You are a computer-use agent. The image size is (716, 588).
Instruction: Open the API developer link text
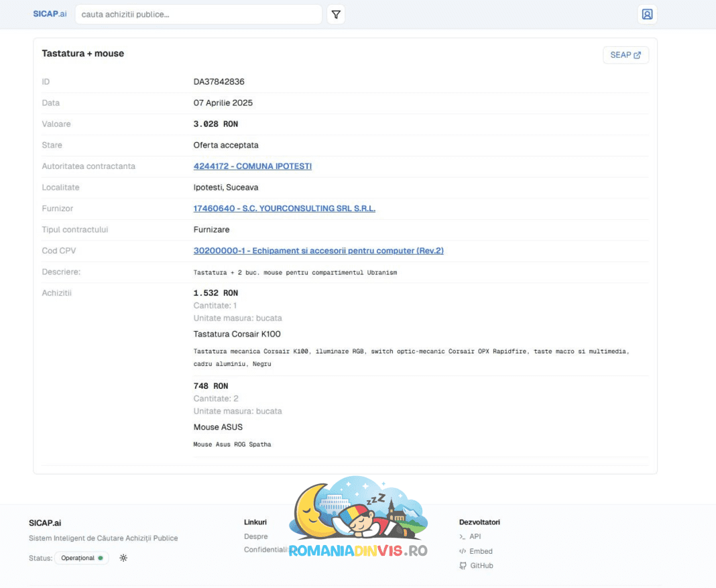[475, 536]
